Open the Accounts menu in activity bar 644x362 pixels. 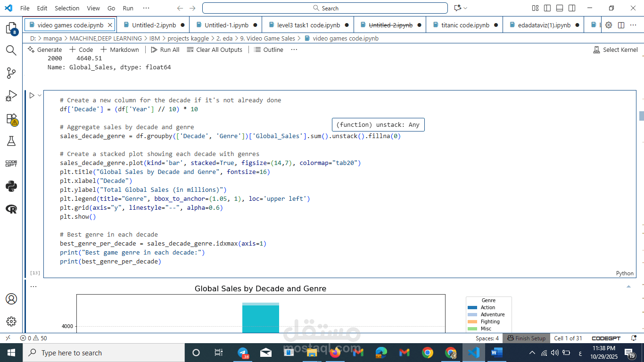[11, 299]
